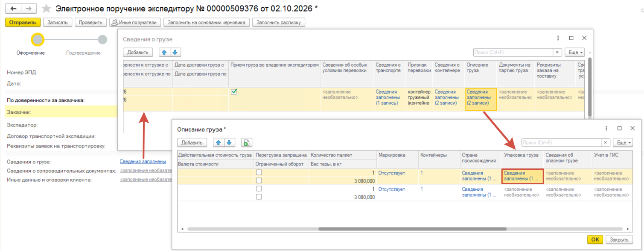Tick Перегрузка запрещена in the non-highlighted row
644x251 pixels.
tap(259, 189)
